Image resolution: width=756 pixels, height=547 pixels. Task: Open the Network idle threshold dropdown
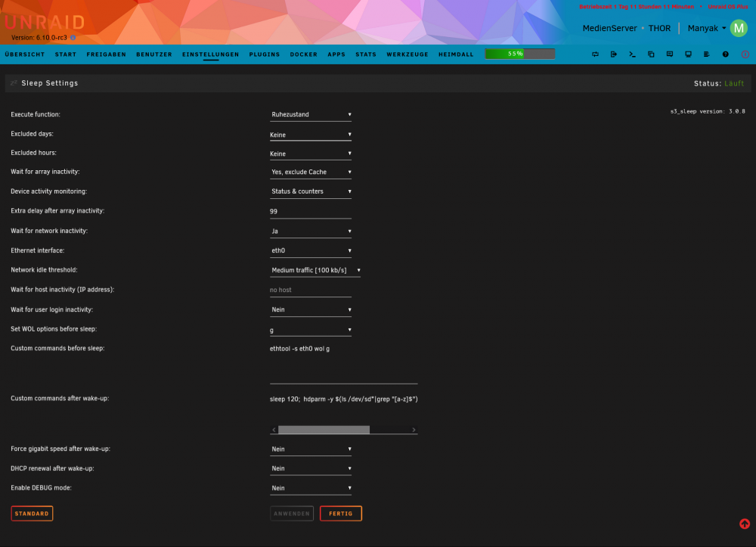coord(315,270)
